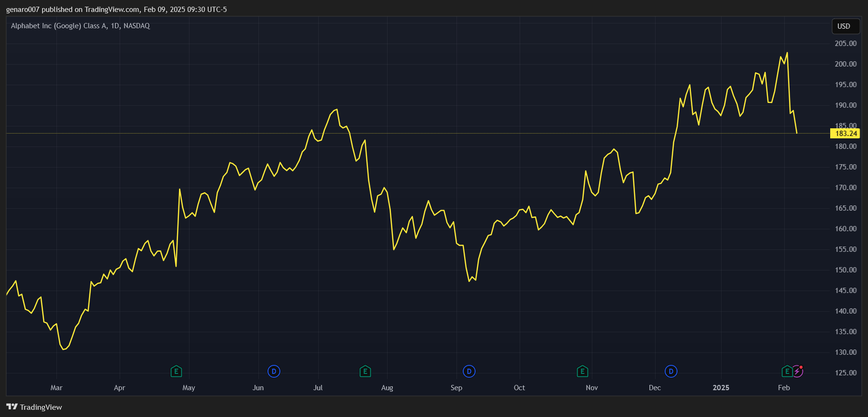868x417 pixels.
Task: Click the 165.00 price axis label
Action: click(x=846, y=208)
